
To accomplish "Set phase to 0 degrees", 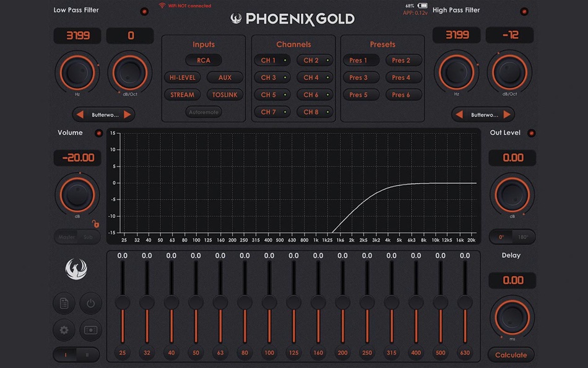I will pos(501,237).
